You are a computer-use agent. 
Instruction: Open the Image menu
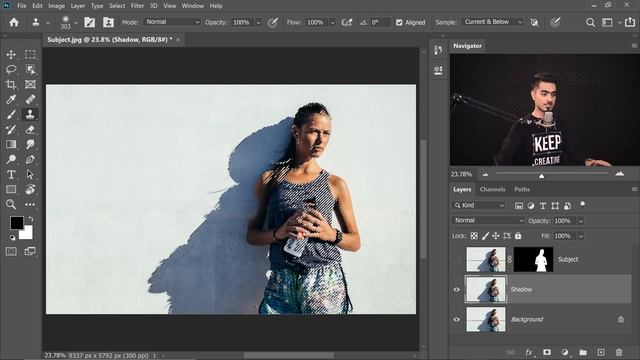click(56, 6)
